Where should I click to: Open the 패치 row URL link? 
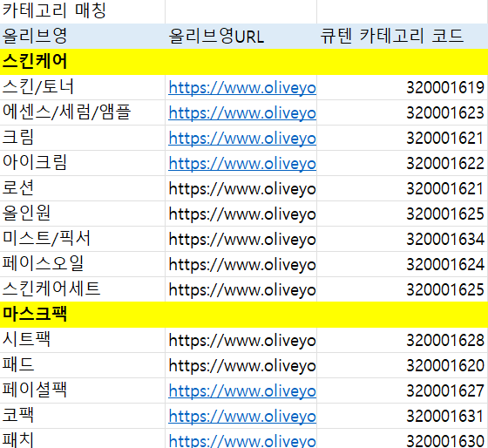pyautogui.click(x=242, y=440)
